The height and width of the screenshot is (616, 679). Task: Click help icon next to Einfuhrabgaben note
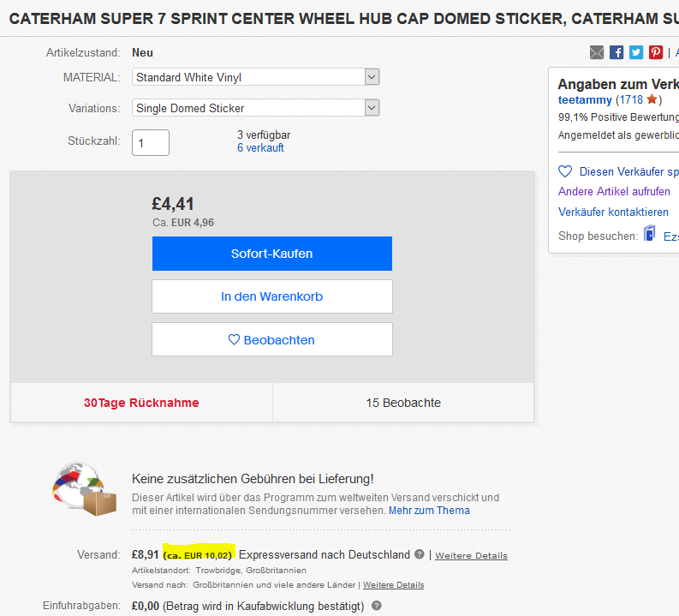376,606
